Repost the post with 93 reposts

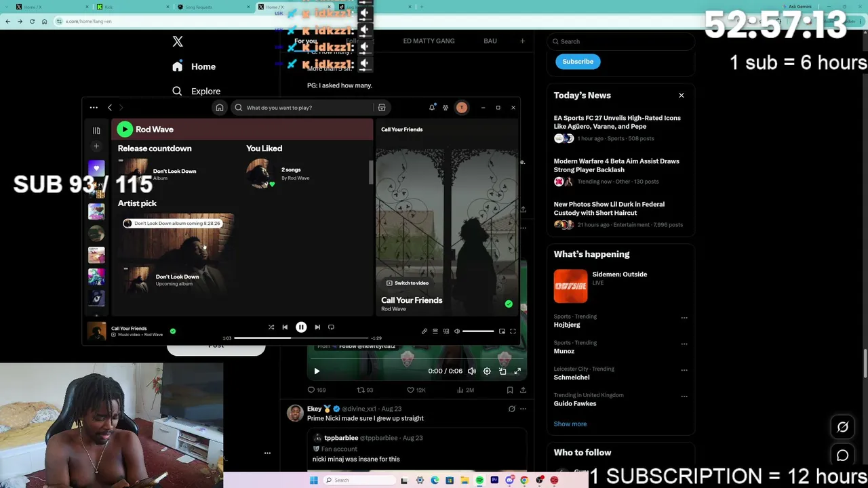click(365, 390)
